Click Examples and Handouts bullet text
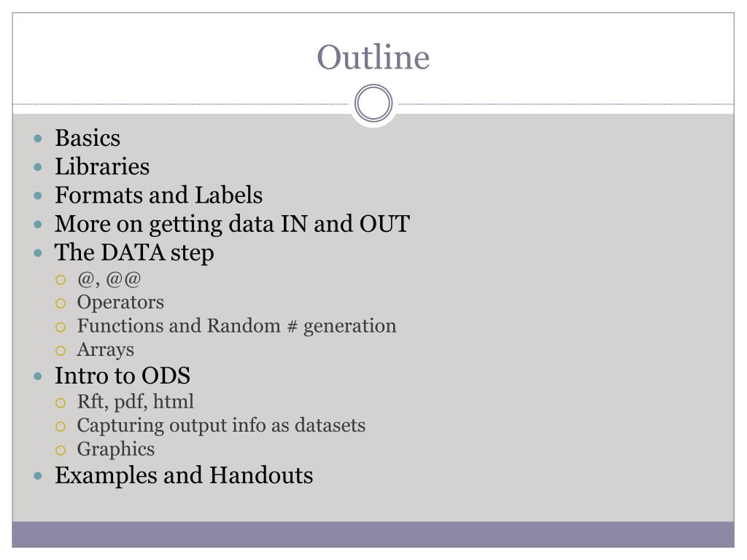 (x=184, y=475)
